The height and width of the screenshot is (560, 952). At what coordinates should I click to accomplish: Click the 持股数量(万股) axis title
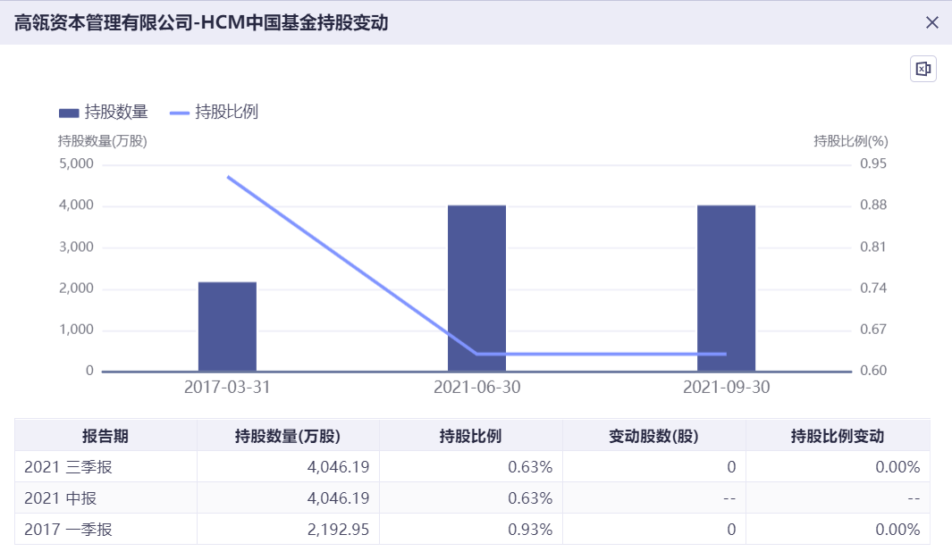(x=103, y=141)
